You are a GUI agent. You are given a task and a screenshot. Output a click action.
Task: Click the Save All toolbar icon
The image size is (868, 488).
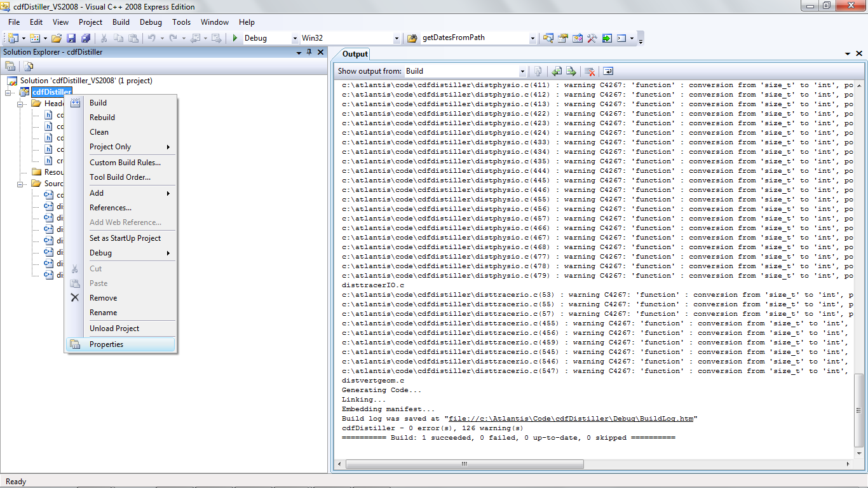point(85,38)
